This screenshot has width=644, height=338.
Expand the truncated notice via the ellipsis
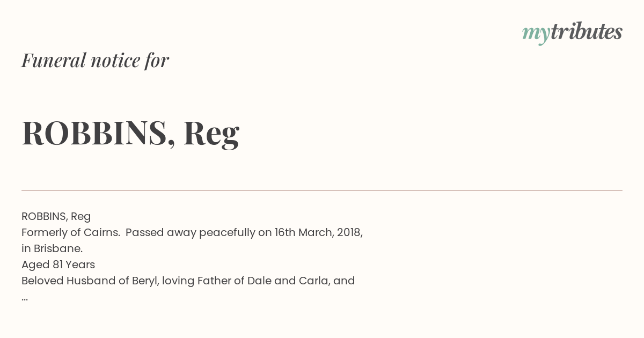point(25,298)
